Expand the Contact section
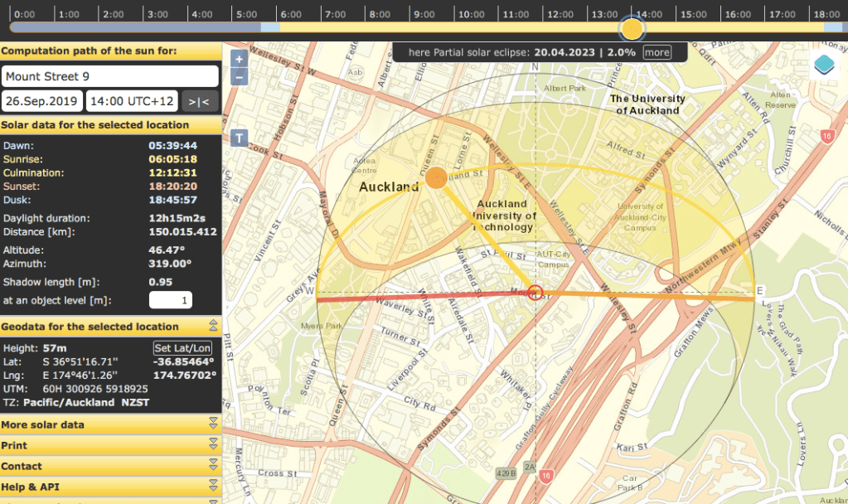848x504 pixels. point(110,466)
